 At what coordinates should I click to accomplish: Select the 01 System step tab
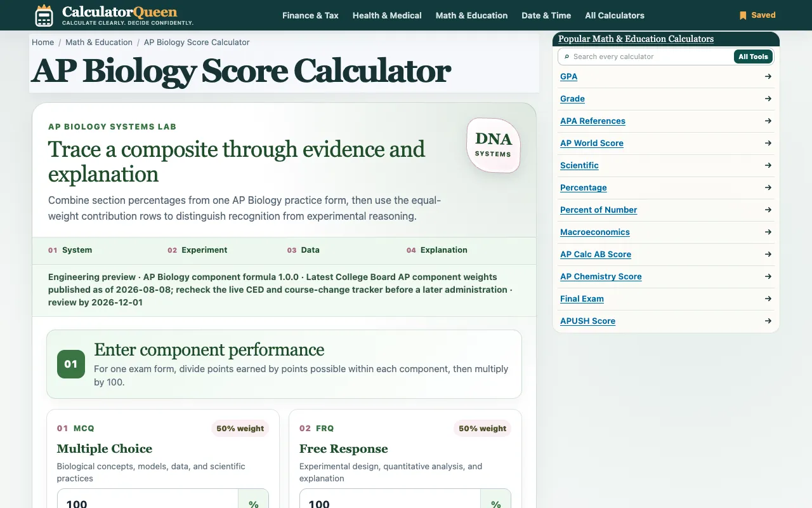pos(70,250)
